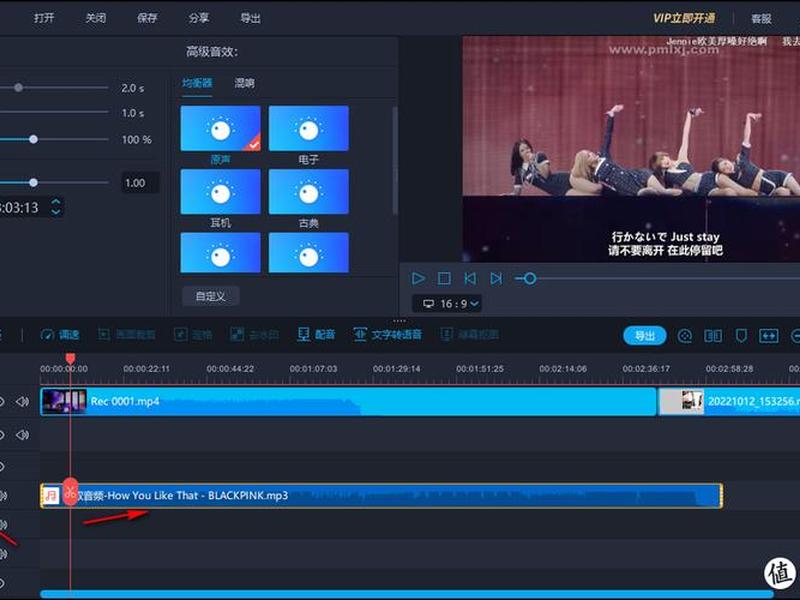Click the preview seek bar handle
Screen dimensions: 800x600
point(530,278)
